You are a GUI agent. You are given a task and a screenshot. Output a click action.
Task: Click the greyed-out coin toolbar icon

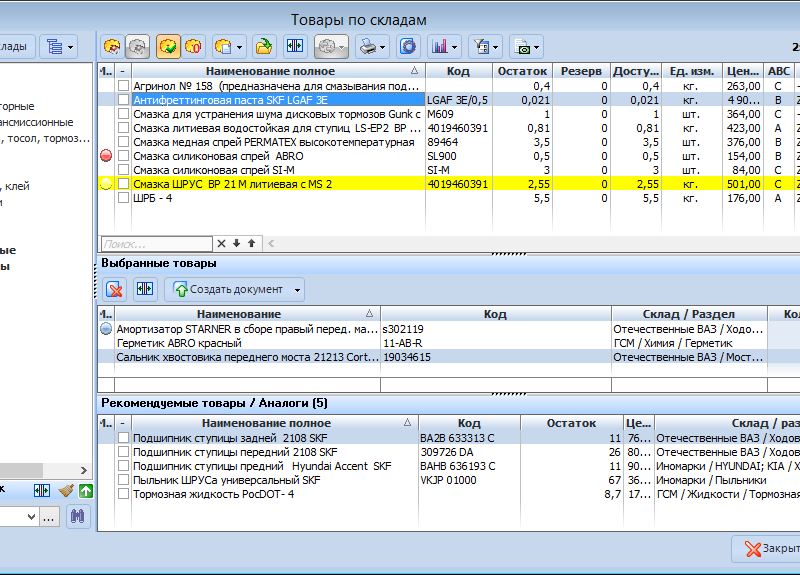137,47
